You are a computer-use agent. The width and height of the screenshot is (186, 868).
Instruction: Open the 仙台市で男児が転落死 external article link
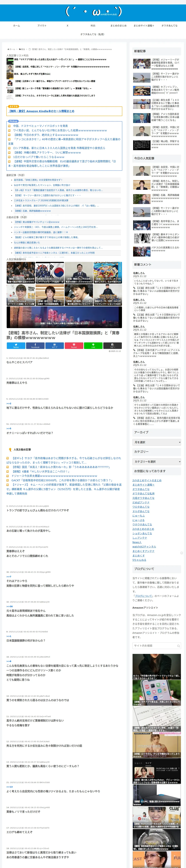point(42,185)
